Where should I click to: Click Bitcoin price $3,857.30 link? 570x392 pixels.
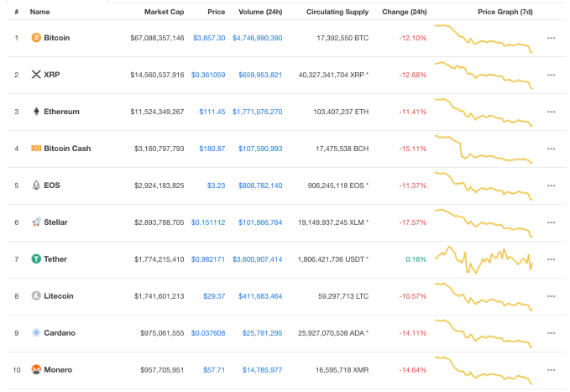208,39
